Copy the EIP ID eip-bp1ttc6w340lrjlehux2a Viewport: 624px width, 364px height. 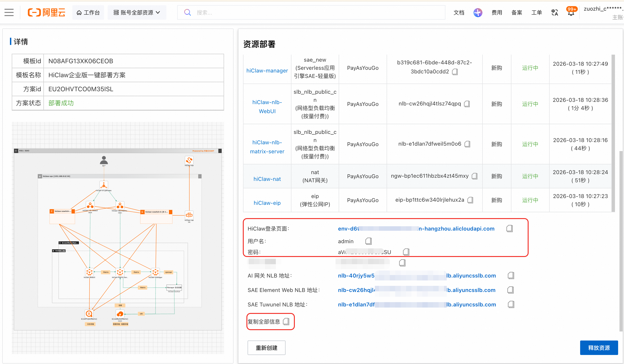pos(470,200)
